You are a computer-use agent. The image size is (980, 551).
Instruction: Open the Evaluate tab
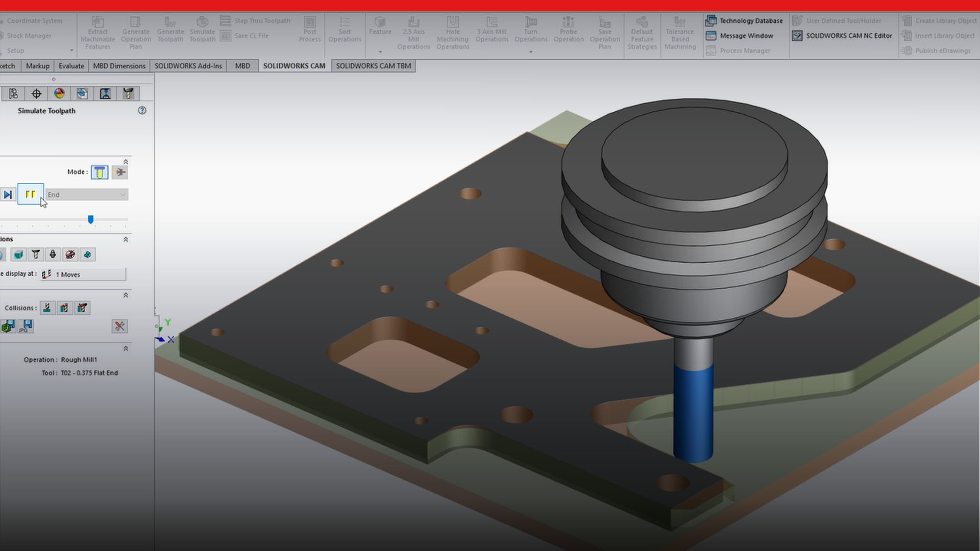[71, 65]
